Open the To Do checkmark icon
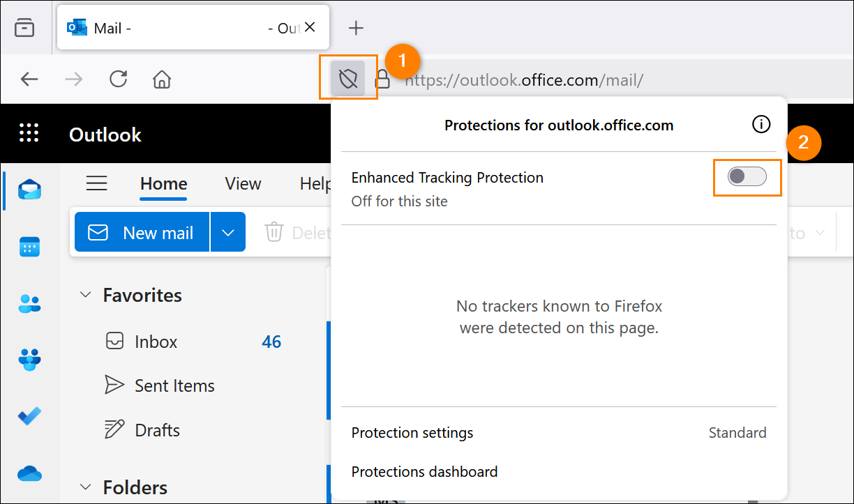 click(29, 416)
